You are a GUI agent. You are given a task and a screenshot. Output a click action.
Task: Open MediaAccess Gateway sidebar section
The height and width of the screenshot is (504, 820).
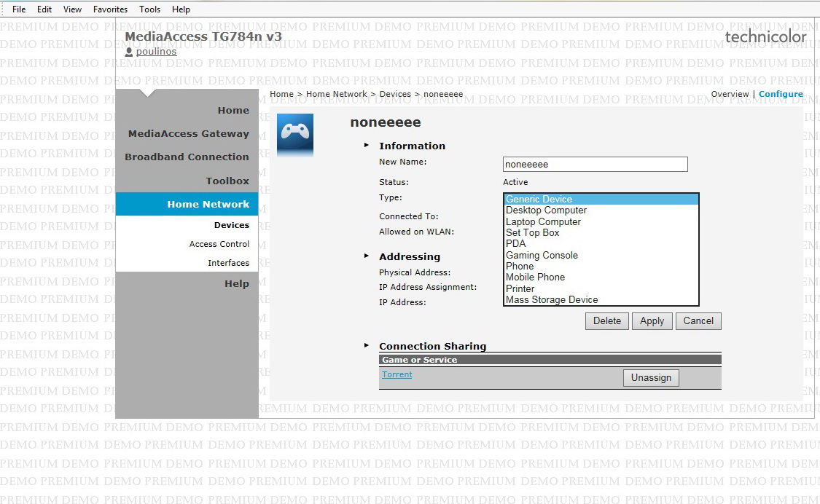[188, 134]
